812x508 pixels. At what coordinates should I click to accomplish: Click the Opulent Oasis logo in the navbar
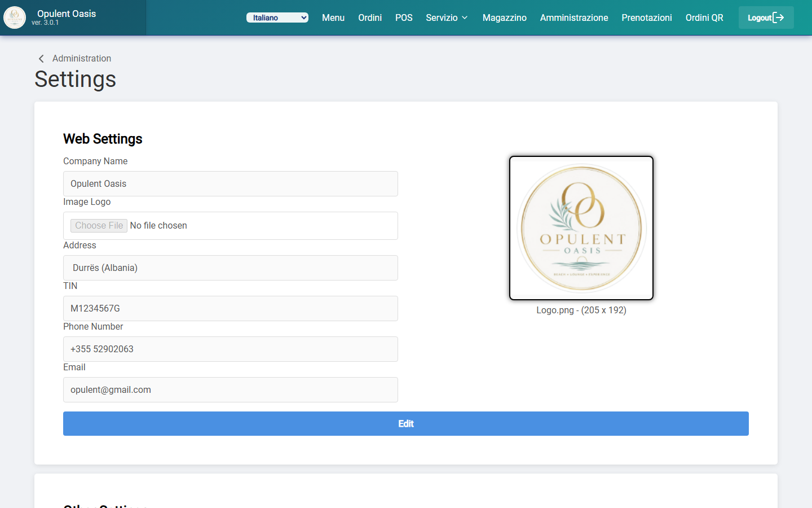pos(15,17)
